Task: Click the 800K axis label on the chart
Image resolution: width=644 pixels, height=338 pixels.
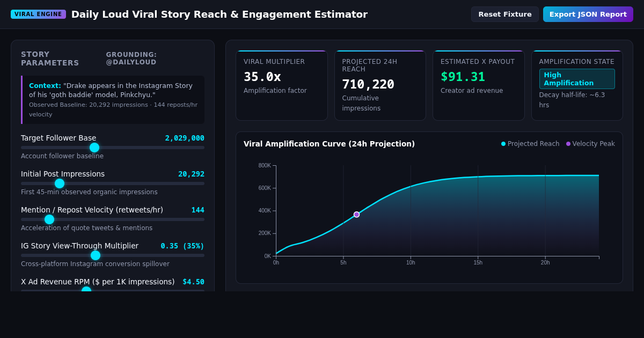Action: [265, 165]
